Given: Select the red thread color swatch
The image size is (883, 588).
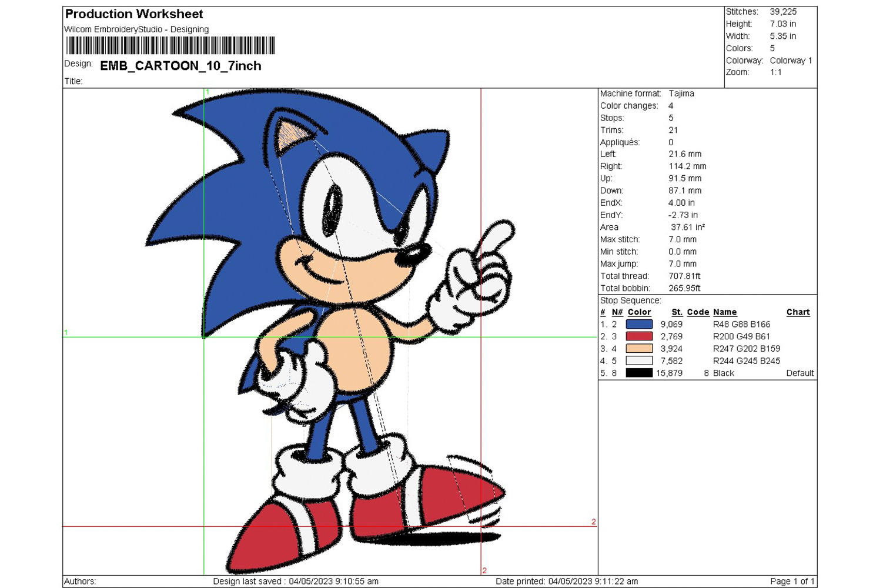Looking at the screenshot, I should pyautogui.click(x=639, y=336).
